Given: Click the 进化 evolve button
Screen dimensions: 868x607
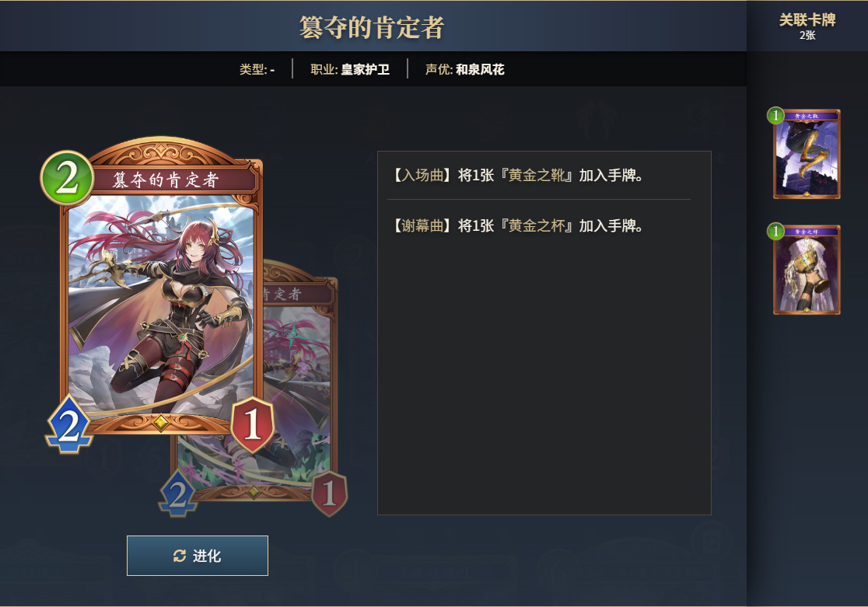Looking at the screenshot, I should (197, 556).
